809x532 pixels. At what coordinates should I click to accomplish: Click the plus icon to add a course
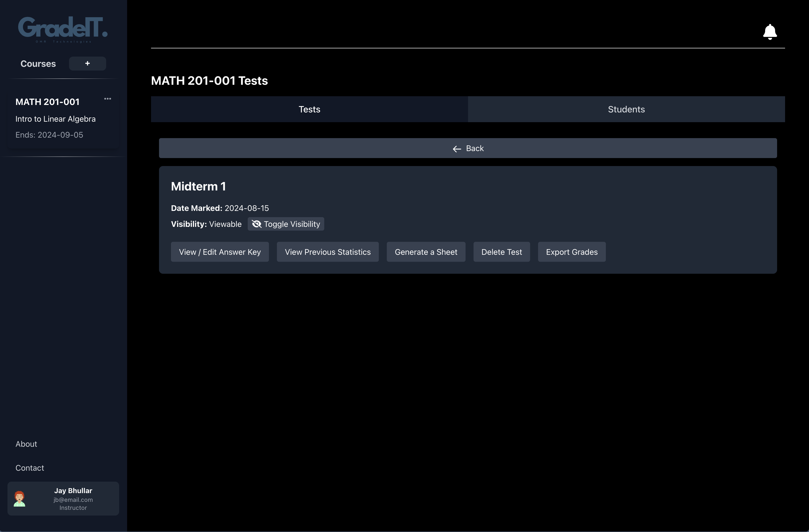pyautogui.click(x=87, y=63)
